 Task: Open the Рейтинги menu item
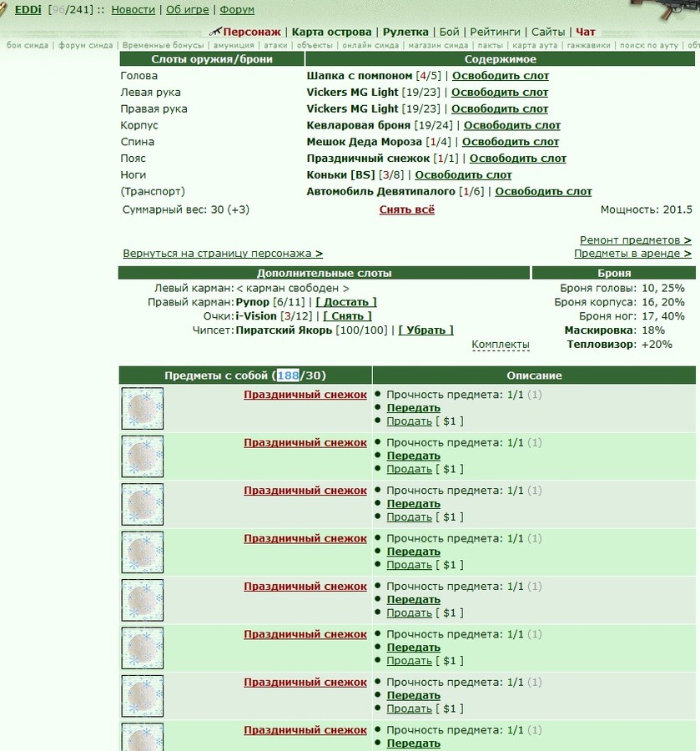pos(495,32)
